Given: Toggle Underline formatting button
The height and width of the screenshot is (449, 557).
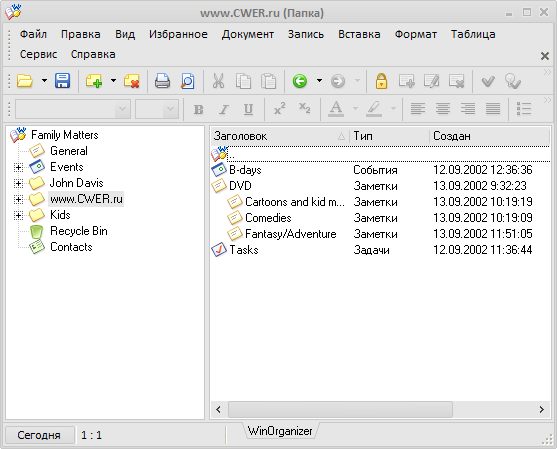Looking at the screenshot, I should click(248, 109).
